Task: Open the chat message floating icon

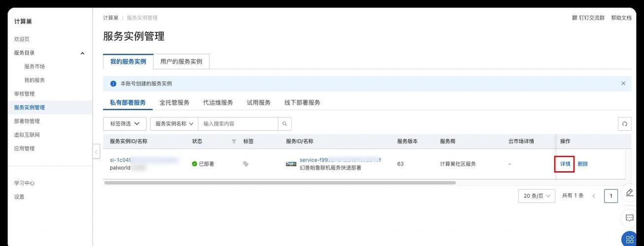Action: click(629, 217)
